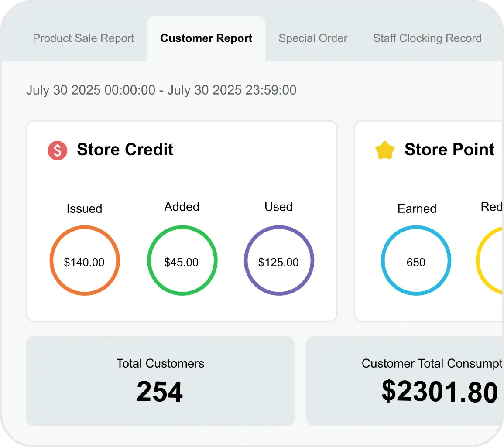Select the Customer Report tab
The height and width of the screenshot is (447, 504).
pos(206,38)
